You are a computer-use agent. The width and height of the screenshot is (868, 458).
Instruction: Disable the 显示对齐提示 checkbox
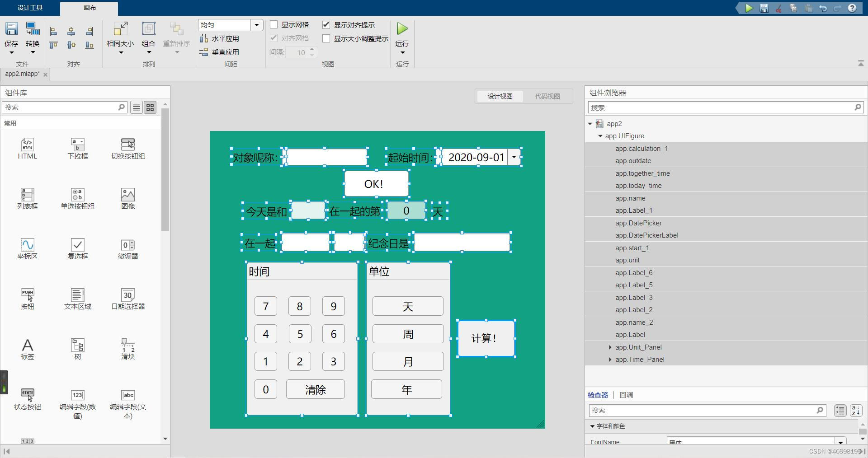326,25
